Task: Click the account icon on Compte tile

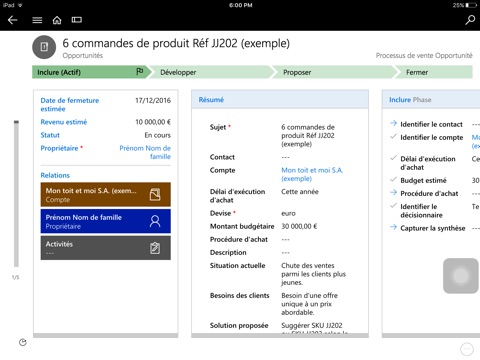Action: coord(155,194)
